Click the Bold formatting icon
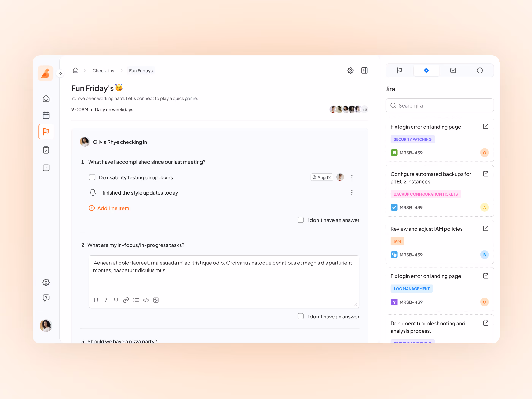The width and height of the screenshot is (532, 399). tap(96, 300)
